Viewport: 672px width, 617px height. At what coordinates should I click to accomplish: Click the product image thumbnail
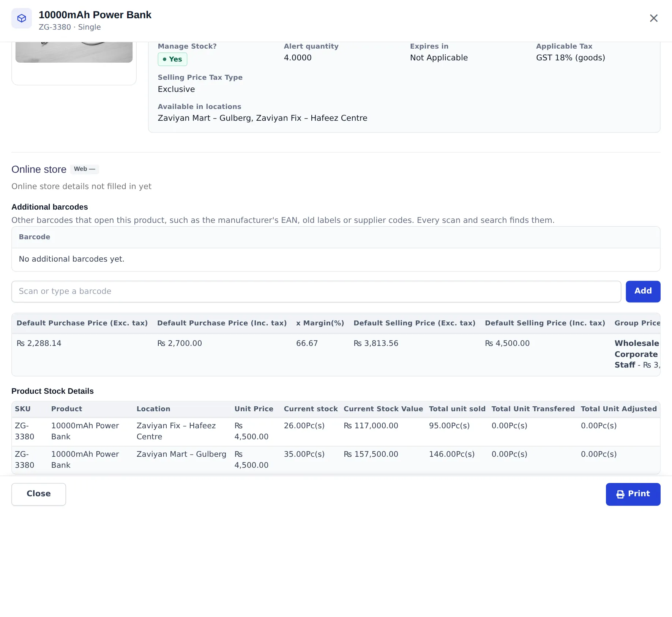point(74,52)
